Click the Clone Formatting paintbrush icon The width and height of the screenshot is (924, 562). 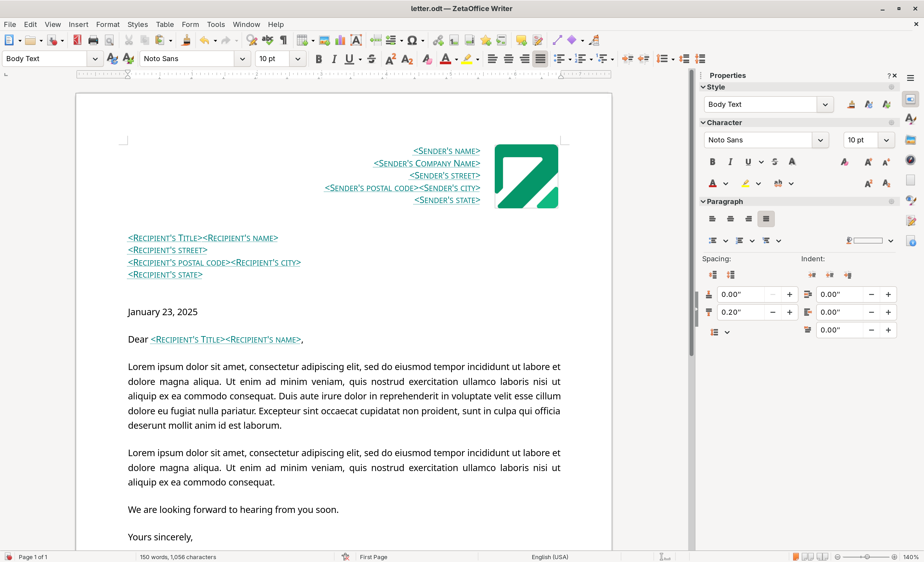point(186,40)
